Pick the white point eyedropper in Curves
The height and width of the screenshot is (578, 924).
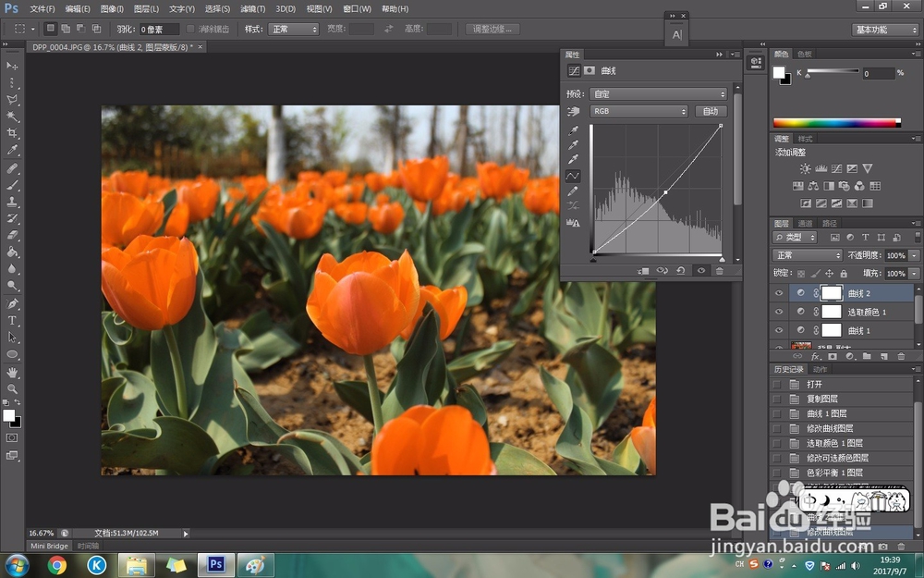tap(573, 159)
